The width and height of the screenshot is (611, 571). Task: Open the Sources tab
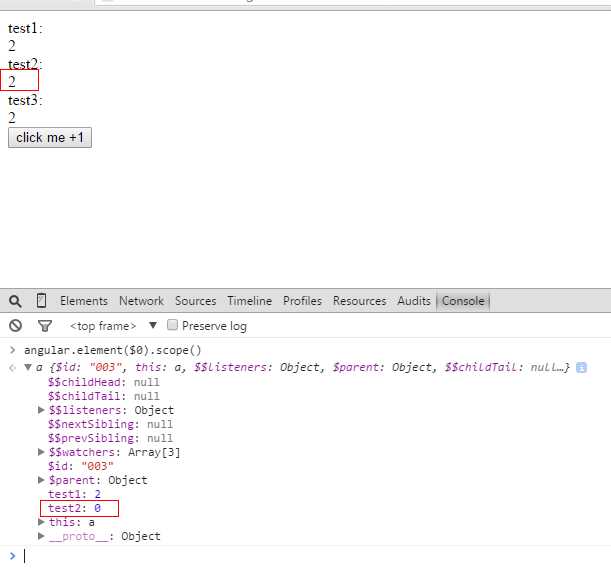click(x=196, y=301)
